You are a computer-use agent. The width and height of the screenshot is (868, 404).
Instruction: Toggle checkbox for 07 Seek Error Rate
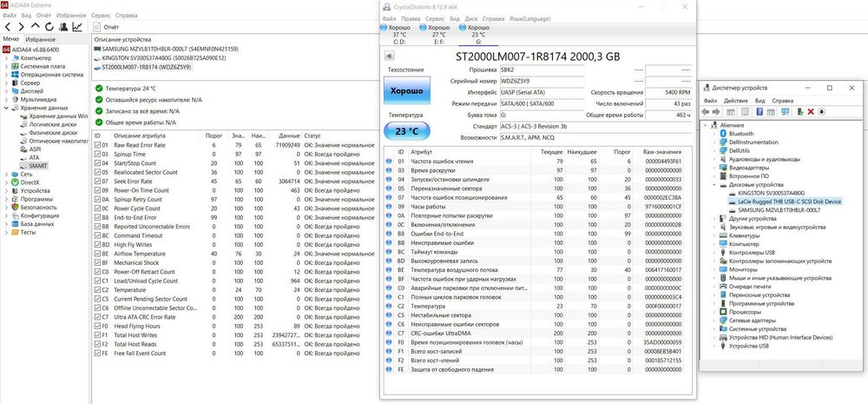tap(98, 182)
